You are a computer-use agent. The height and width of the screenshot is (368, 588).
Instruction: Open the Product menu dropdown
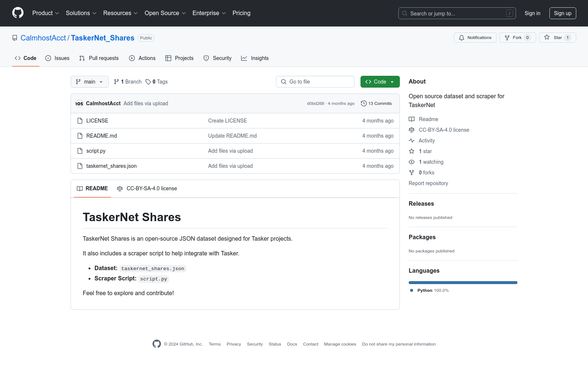tap(46, 13)
